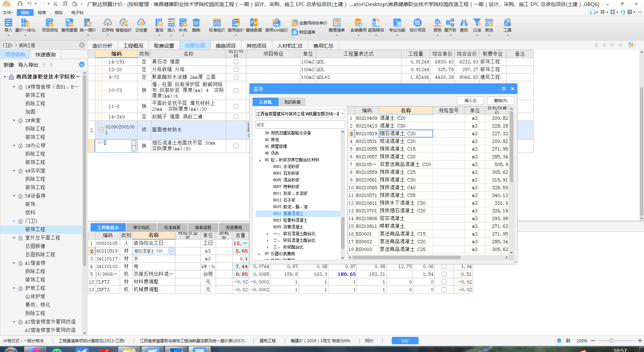
Task: Toggle checkbox in row 12-20 分格嵌缝
Action: pyautogui.click(x=236, y=69)
